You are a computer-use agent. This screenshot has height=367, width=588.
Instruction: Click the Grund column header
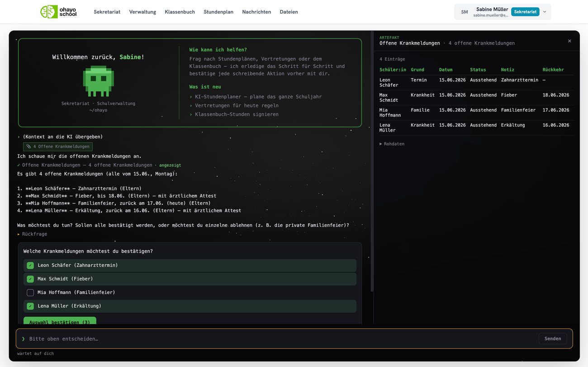click(417, 70)
